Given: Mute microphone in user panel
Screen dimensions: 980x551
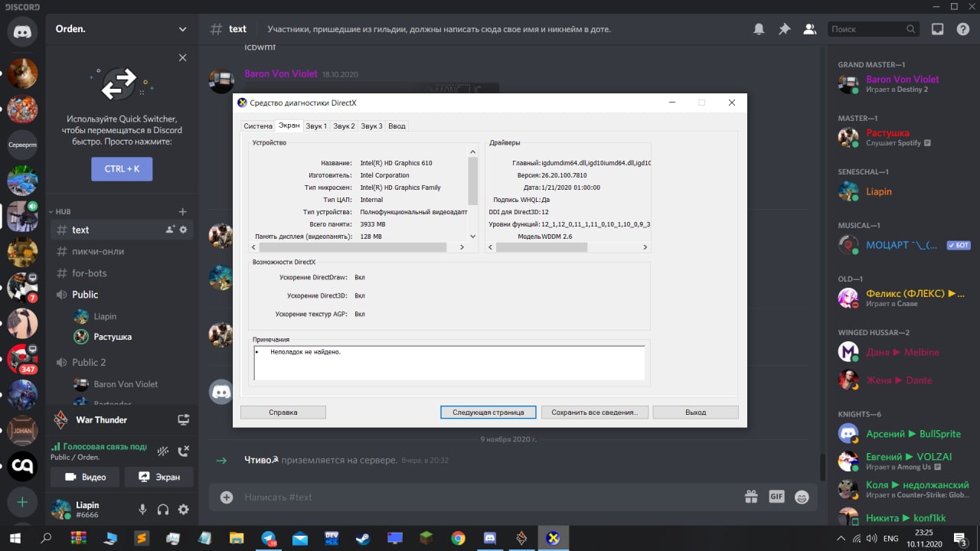Looking at the screenshot, I should pos(142,510).
